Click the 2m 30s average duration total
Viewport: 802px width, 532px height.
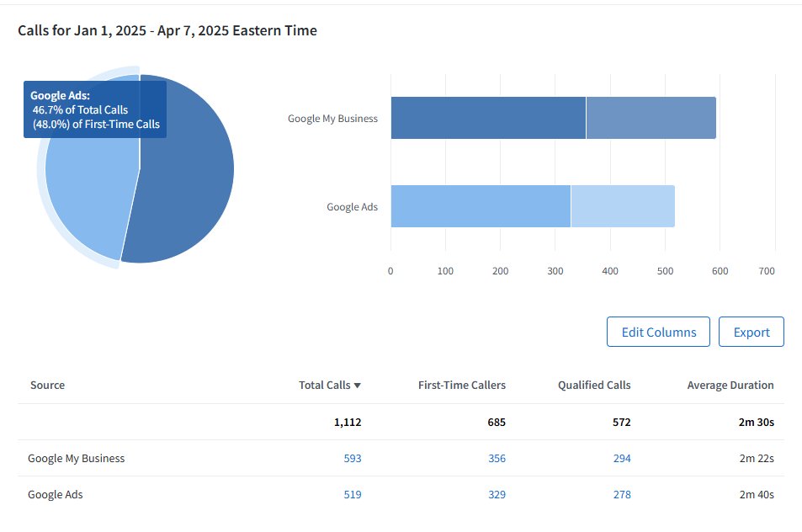click(757, 422)
